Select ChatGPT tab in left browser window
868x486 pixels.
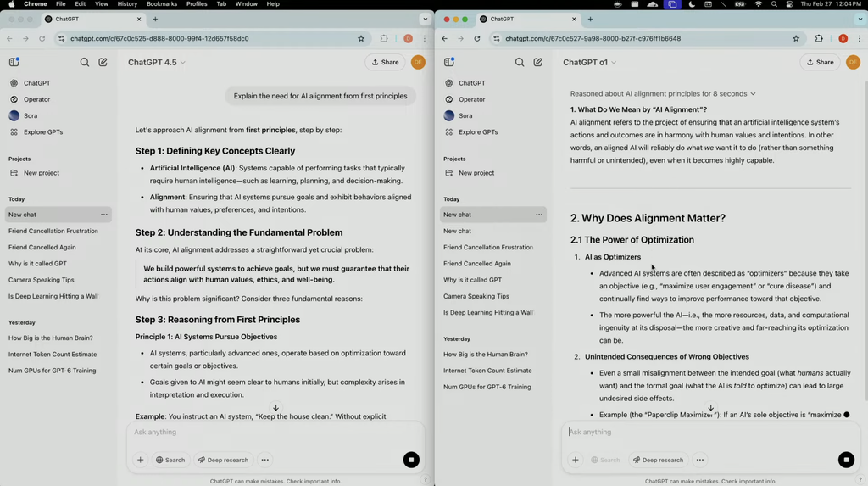(x=92, y=19)
